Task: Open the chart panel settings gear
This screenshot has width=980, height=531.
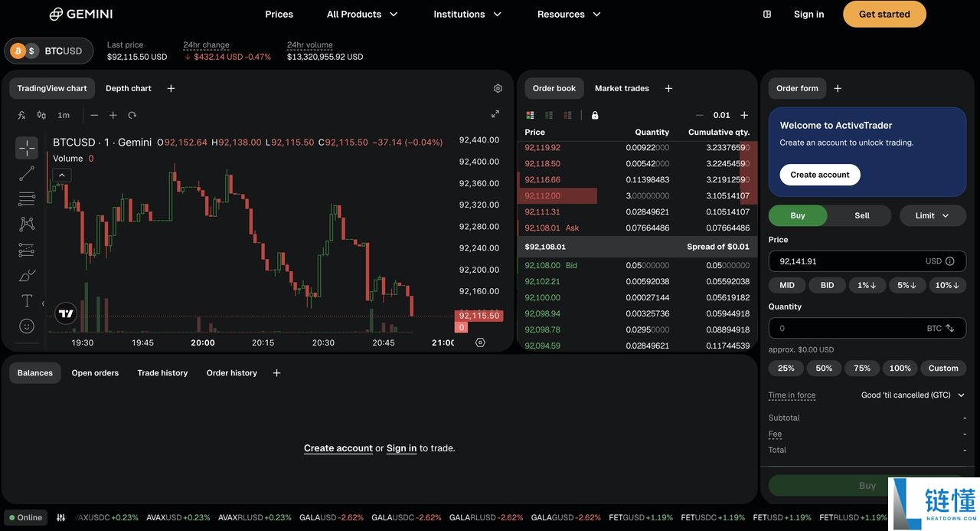Action: click(498, 88)
